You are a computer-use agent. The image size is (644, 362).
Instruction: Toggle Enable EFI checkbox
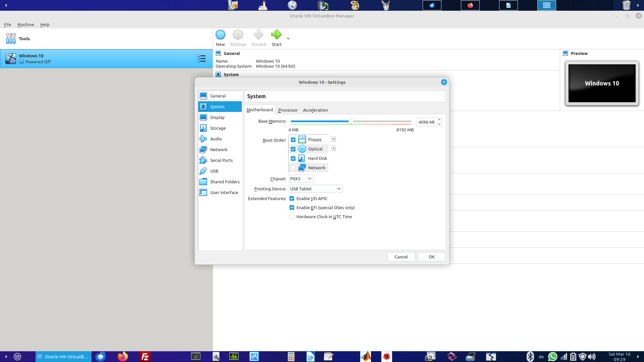[292, 207]
